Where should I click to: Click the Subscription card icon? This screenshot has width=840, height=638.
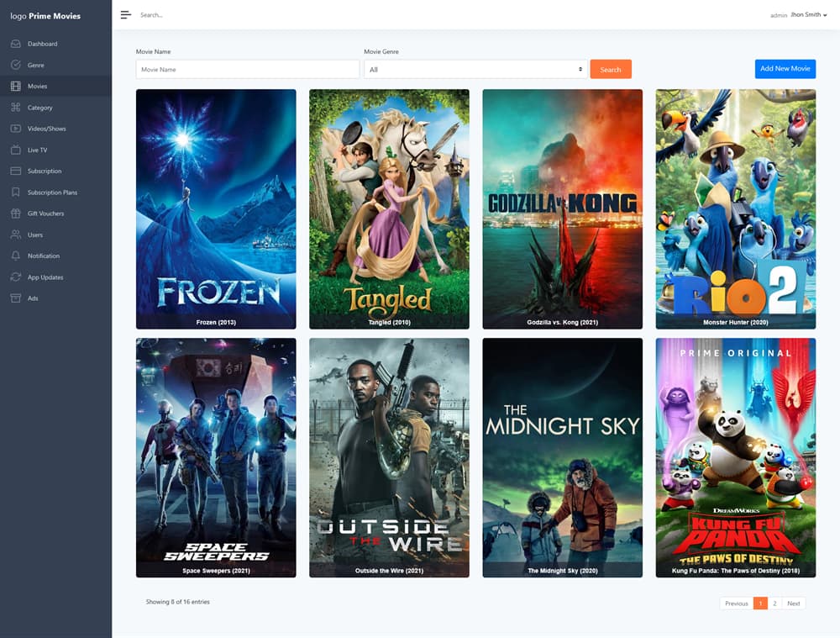pyautogui.click(x=15, y=171)
